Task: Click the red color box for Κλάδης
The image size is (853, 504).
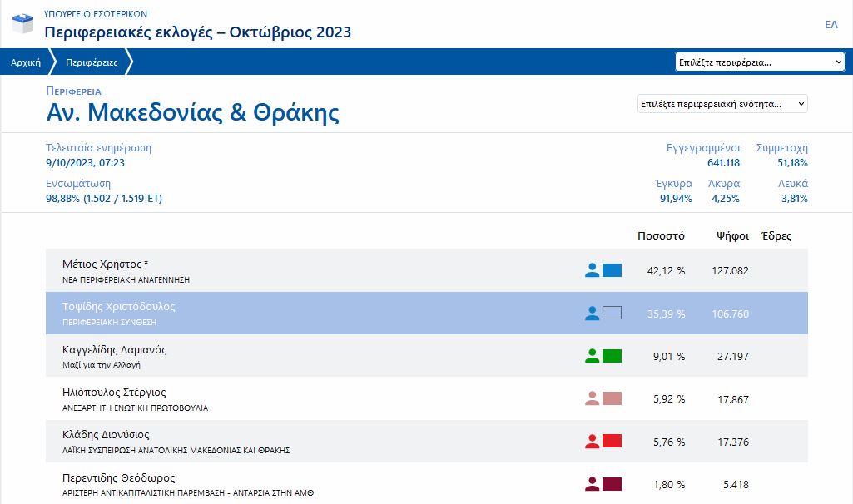Action: (x=612, y=442)
